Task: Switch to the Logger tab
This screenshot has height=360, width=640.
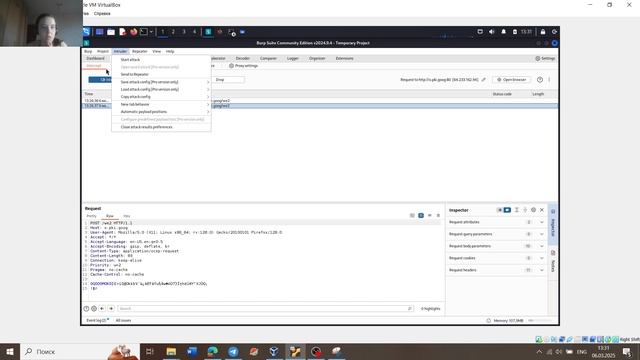Action: (x=293, y=58)
